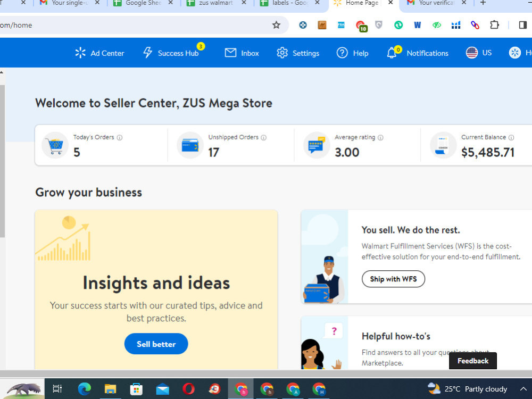
Task: Open Mail app from taskbar
Action: [162, 389]
